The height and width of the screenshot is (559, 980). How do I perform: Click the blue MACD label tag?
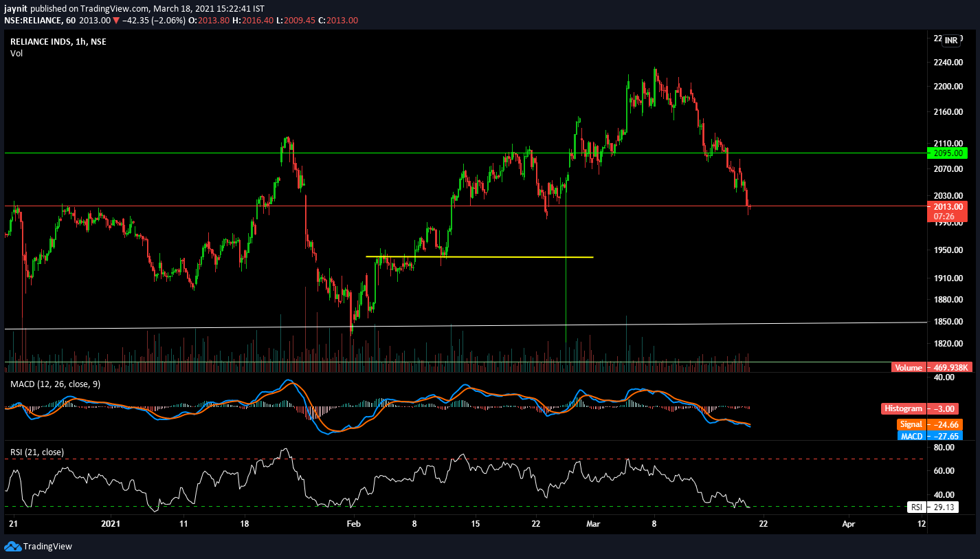point(911,436)
